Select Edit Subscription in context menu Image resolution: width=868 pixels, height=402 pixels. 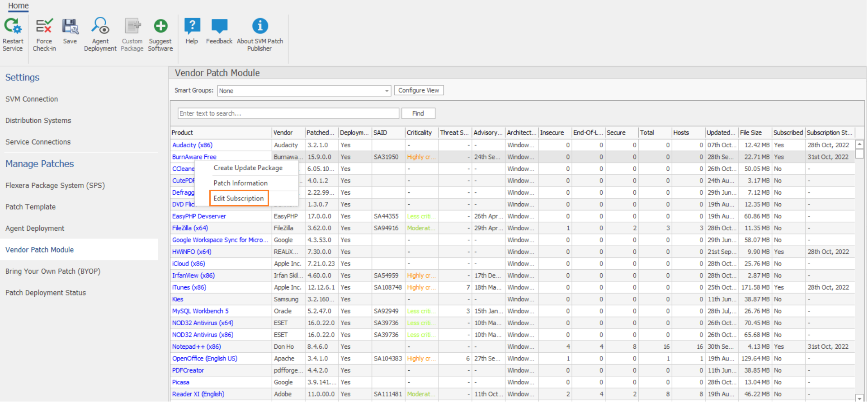(239, 198)
